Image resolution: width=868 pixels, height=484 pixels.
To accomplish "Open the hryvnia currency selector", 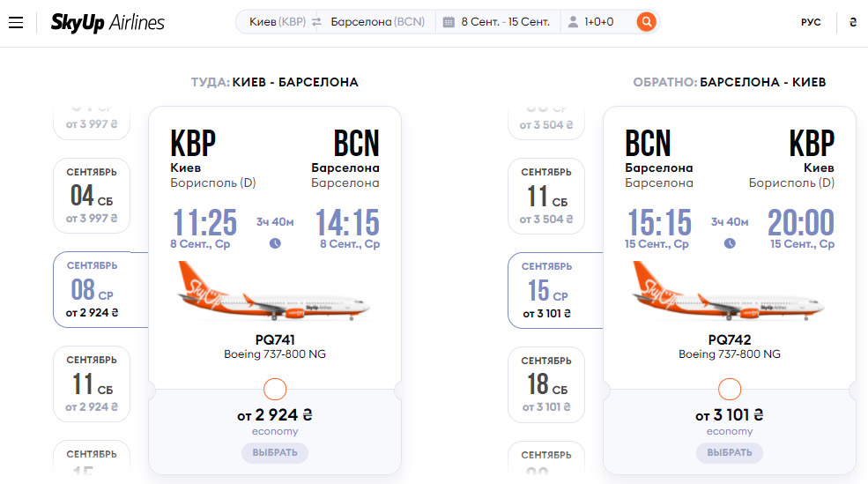I will pos(853,22).
